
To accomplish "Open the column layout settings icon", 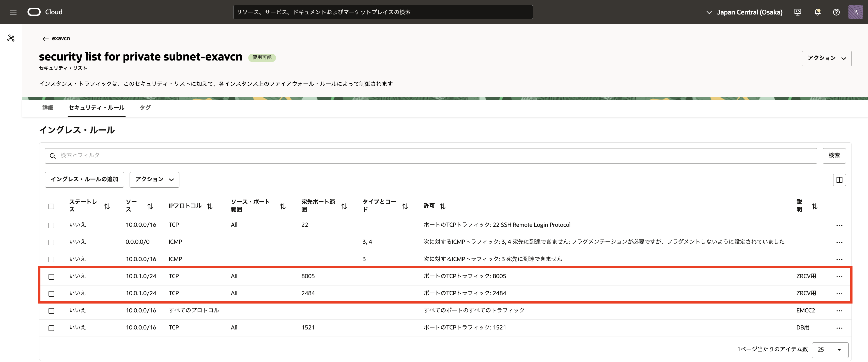I will coord(839,180).
